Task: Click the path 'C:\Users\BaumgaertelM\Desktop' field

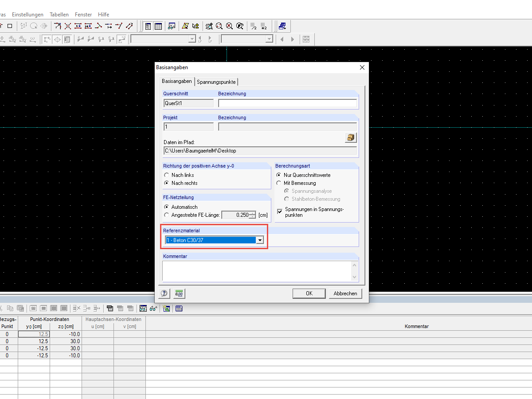Action: pos(260,151)
